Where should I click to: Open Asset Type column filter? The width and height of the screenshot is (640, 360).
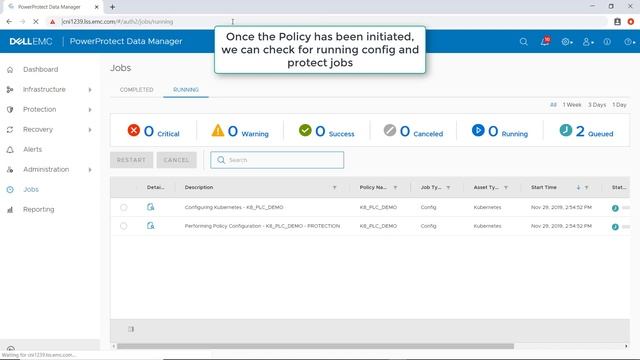[506, 188]
